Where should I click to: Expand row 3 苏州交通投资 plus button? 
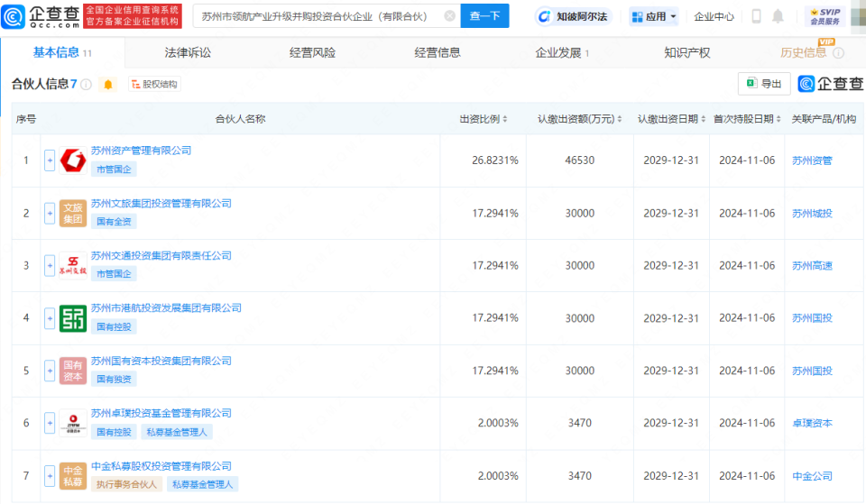(x=50, y=266)
